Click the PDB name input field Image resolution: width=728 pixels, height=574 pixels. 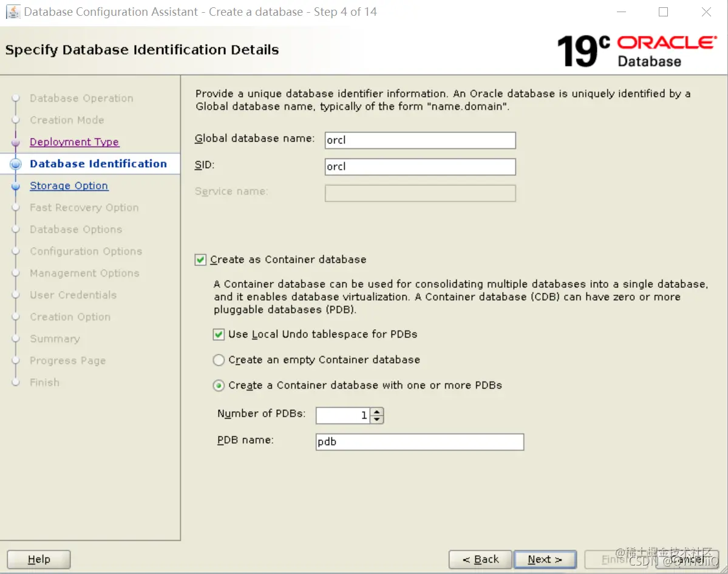420,442
